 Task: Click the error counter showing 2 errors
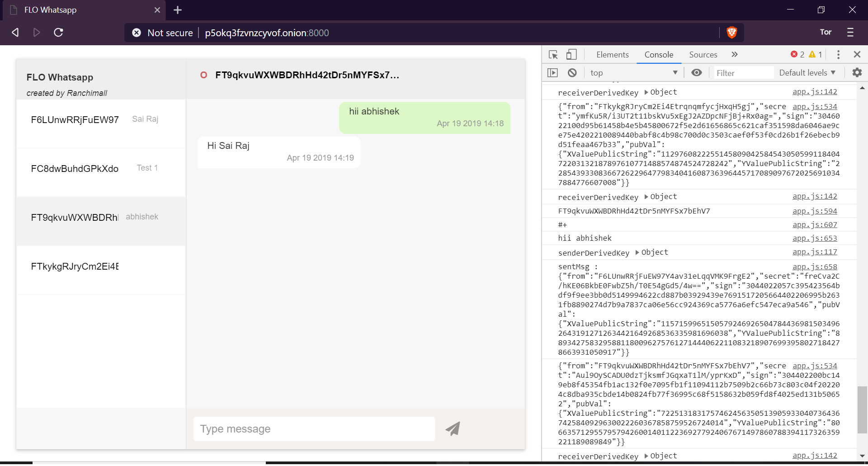(x=797, y=54)
